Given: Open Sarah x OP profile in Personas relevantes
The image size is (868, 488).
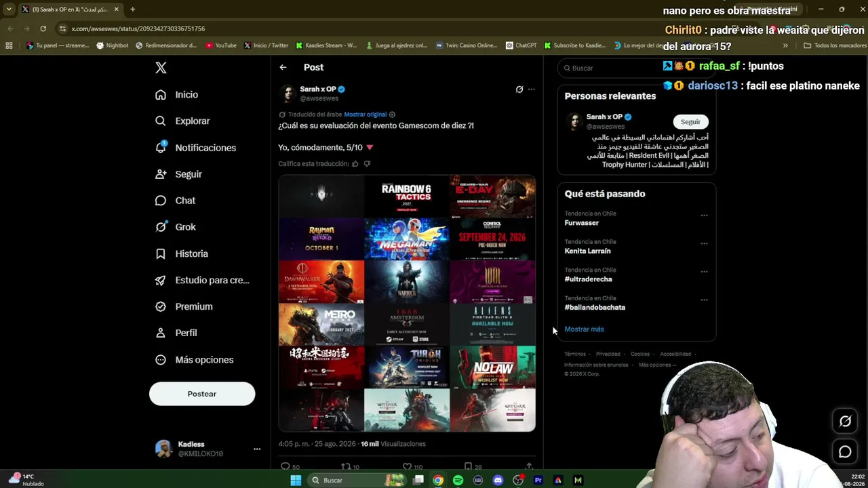Looking at the screenshot, I should 604,117.
